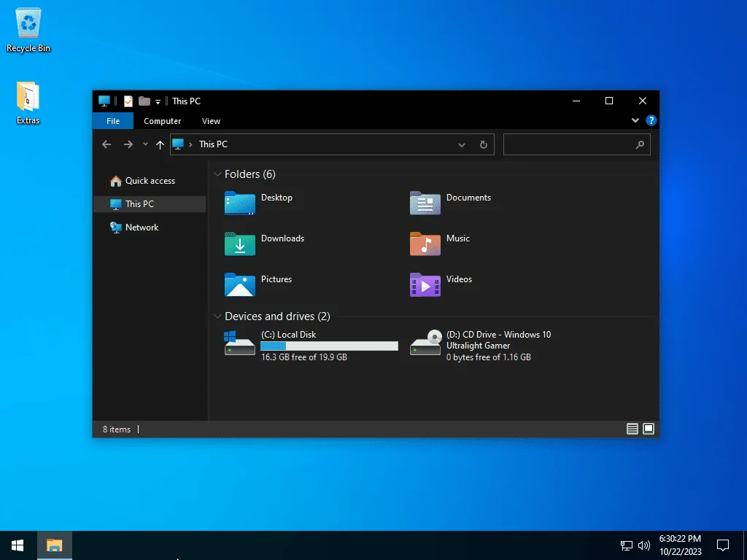Click the search magnifier icon
This screenshot has width=747, height=560.
click(x=640, y=144)
